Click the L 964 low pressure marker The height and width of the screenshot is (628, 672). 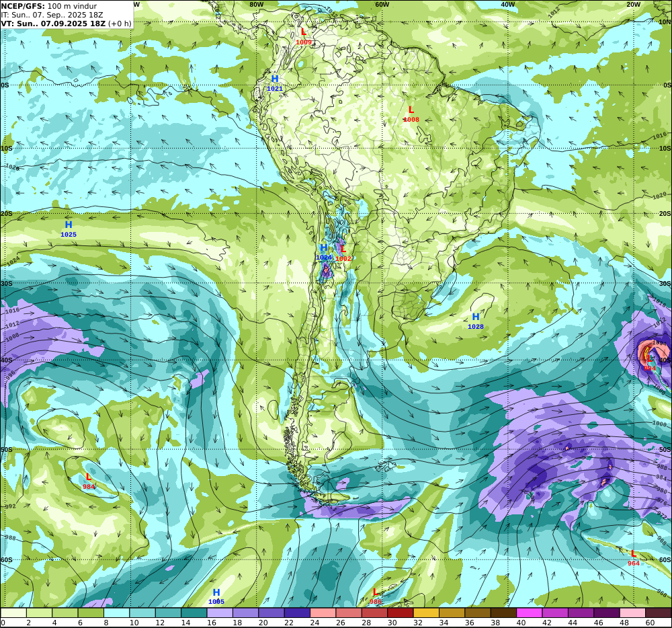coord(634,558)
